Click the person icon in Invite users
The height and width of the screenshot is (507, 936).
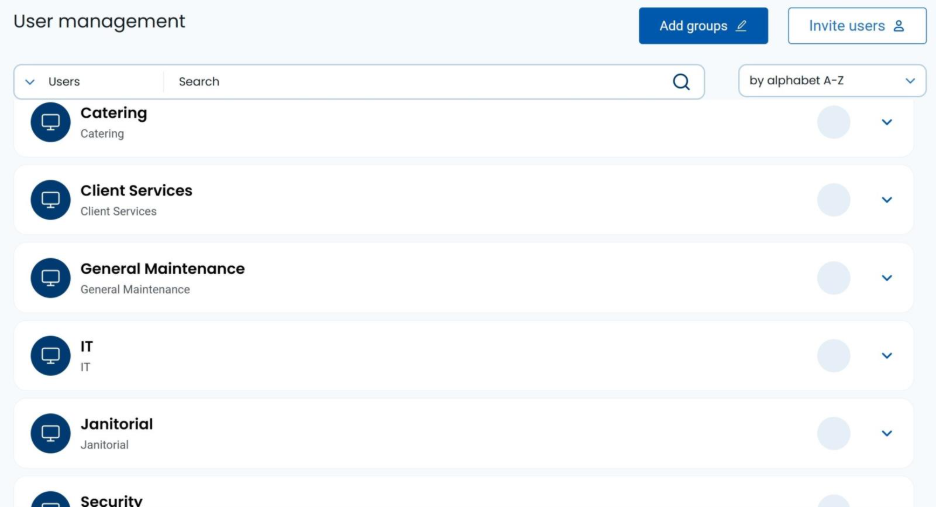(x=899, y=26)
